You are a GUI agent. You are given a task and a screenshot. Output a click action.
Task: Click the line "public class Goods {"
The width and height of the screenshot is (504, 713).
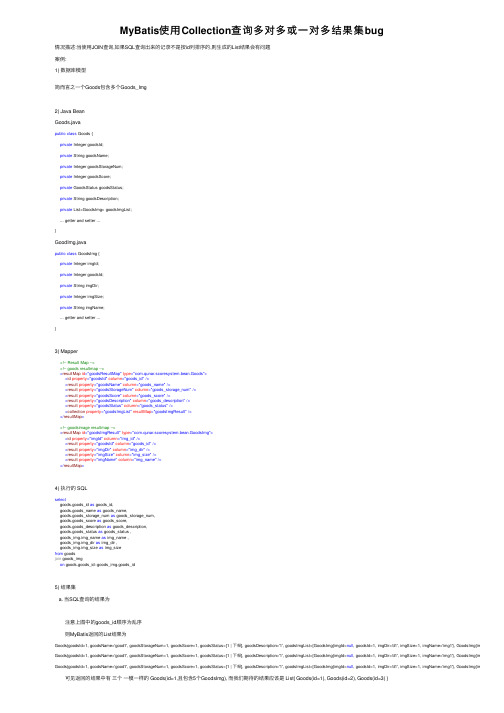point(74,134)
